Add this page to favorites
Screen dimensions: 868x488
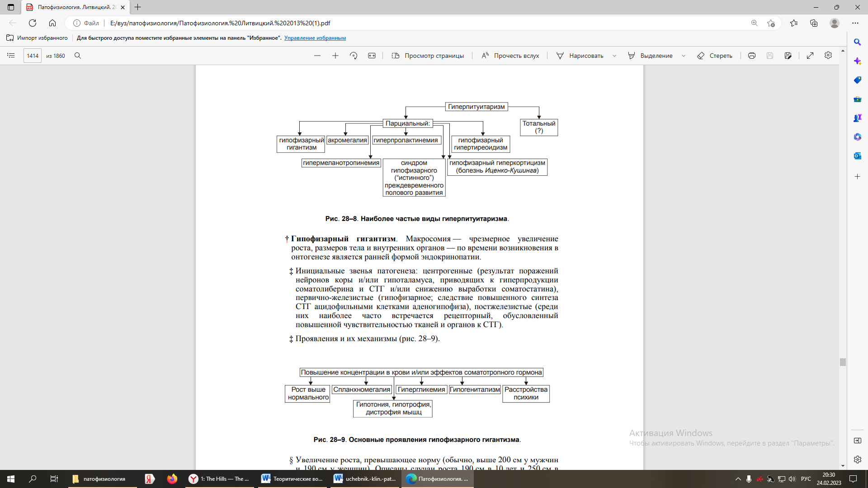771,23
